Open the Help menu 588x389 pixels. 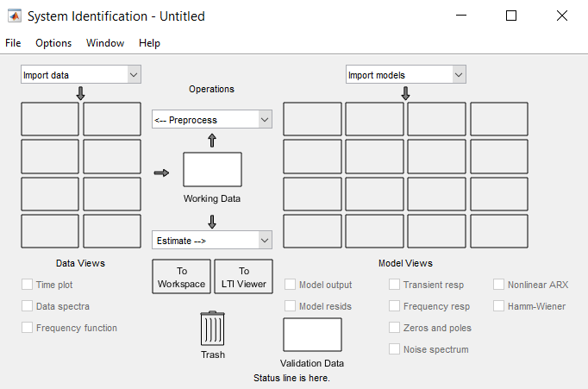pos(149,43)
